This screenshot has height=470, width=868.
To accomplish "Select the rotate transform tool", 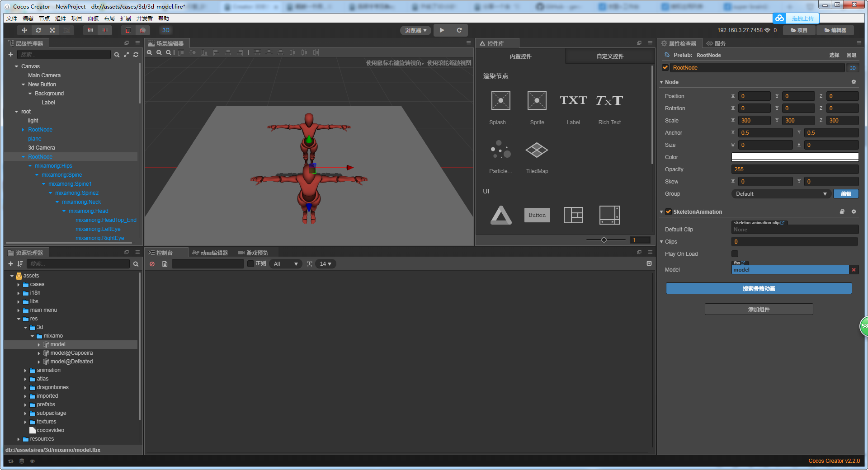I will coord(38,30).
